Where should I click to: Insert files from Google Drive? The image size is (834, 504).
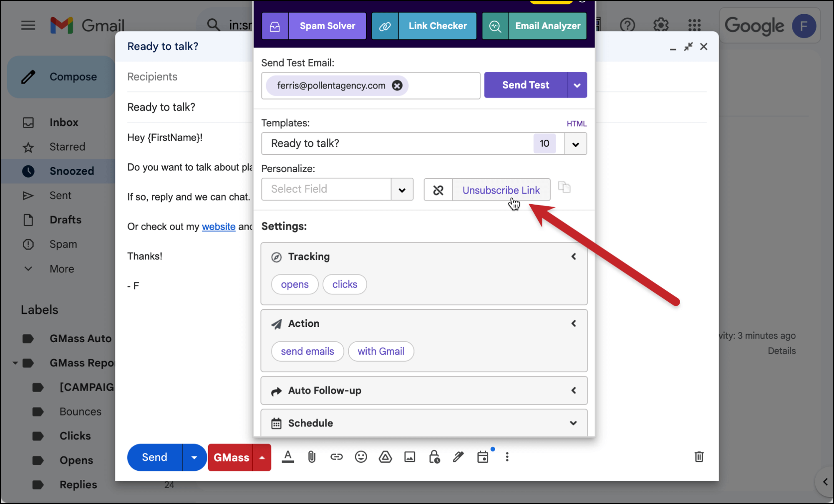[x=385, y=457]
